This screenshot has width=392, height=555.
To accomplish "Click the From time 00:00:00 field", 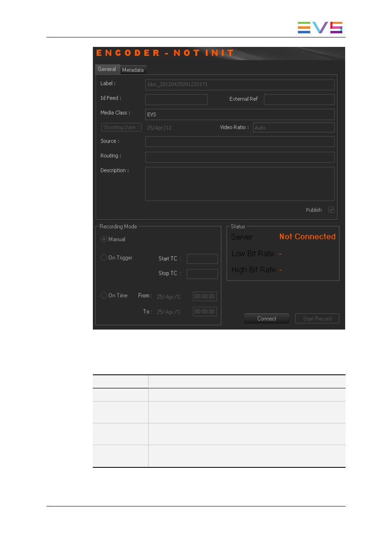I will [x=205, y=297].
